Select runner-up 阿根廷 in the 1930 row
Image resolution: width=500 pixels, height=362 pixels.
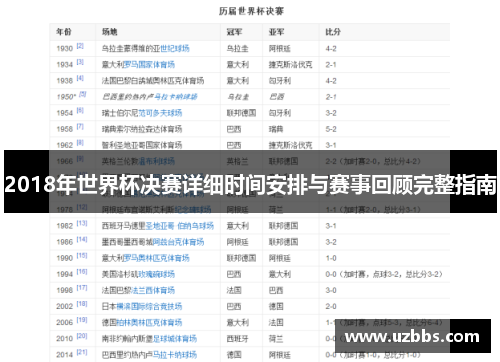(x=280, y=49)
